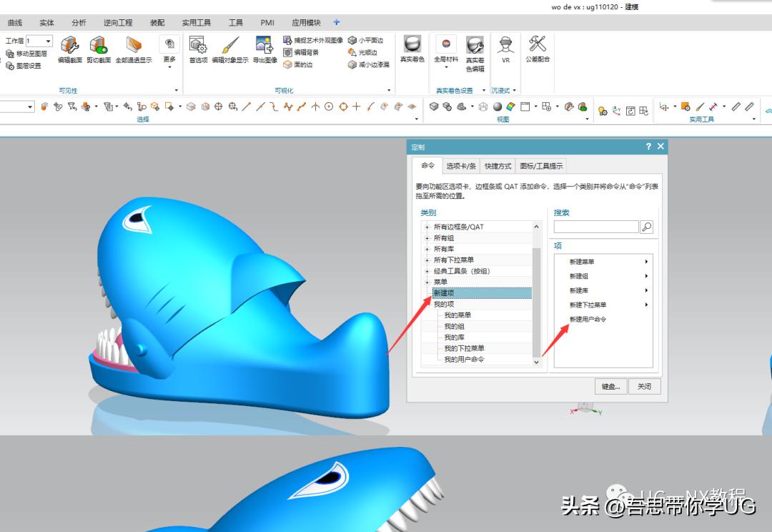
Task: Select the 图层设置 layer settings icon
Action: (10, 66)
